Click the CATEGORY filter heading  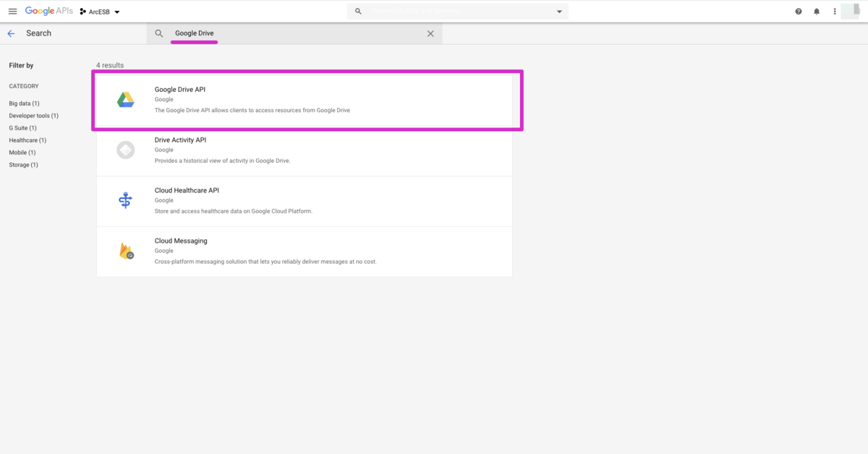coord(24,86)
